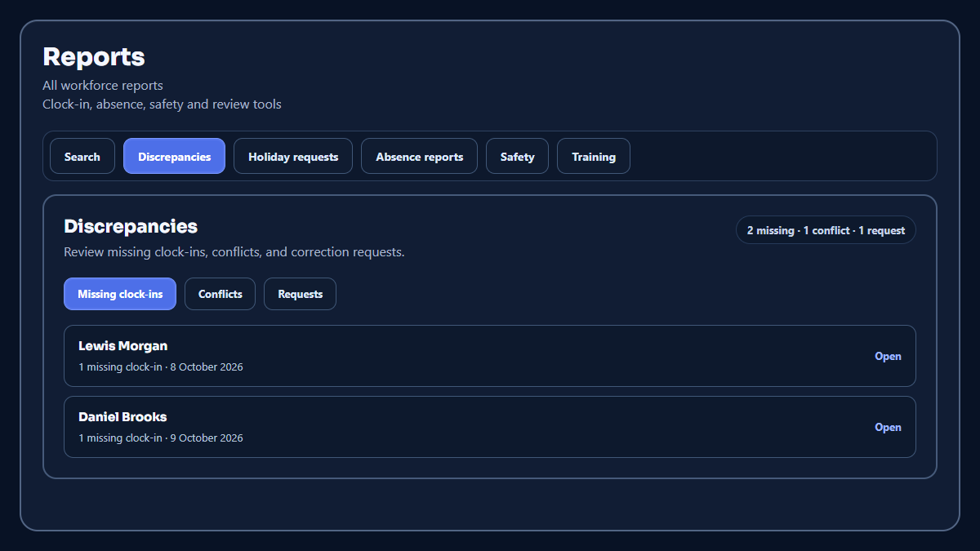This screenshot has height=551, width=980.
Task: Click the Discrepancies section heading
Action: [131, 226]
